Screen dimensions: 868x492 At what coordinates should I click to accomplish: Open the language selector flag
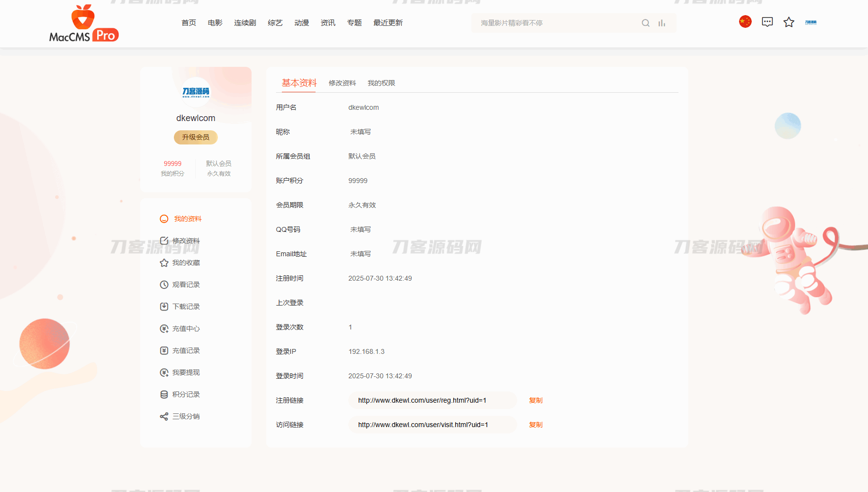tap(745, 21)
